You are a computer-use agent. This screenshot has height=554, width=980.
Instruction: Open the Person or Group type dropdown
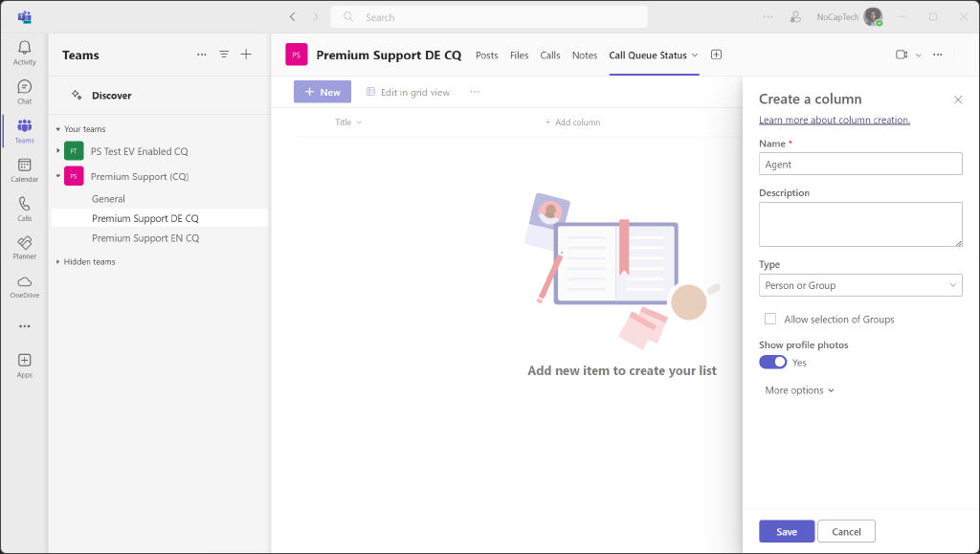coord(859,285)
